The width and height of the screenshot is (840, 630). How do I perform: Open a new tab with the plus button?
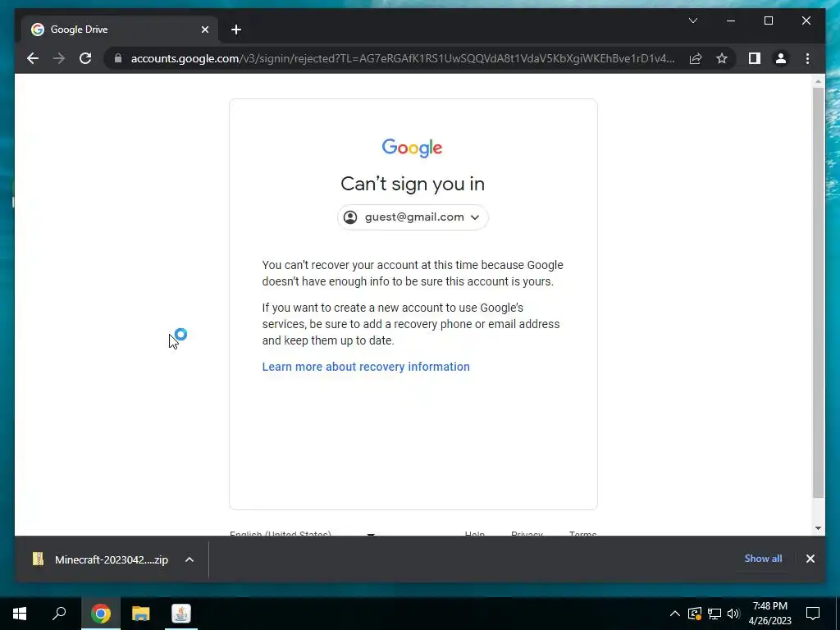pyautogui.click(x=236, y=30)
